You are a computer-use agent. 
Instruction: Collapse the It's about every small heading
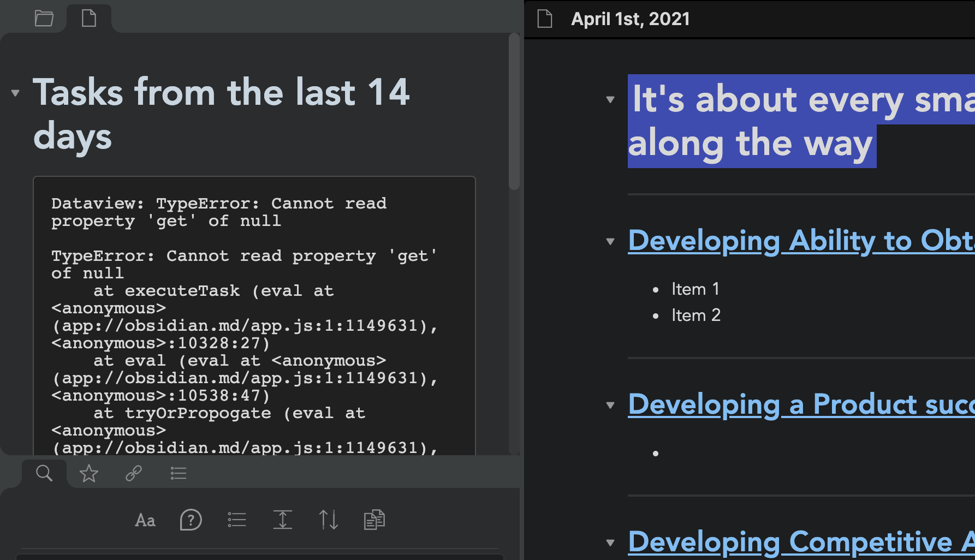pyautogui.click(x=610, y=100)
